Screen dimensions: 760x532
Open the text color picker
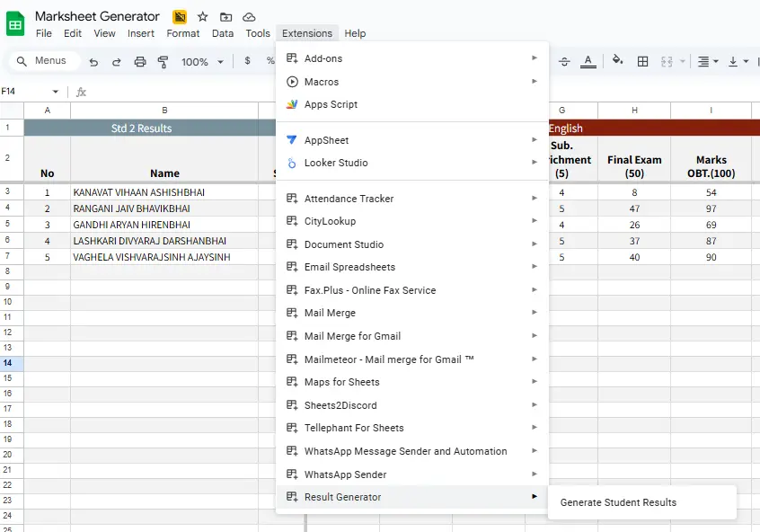tap(588, 62)
